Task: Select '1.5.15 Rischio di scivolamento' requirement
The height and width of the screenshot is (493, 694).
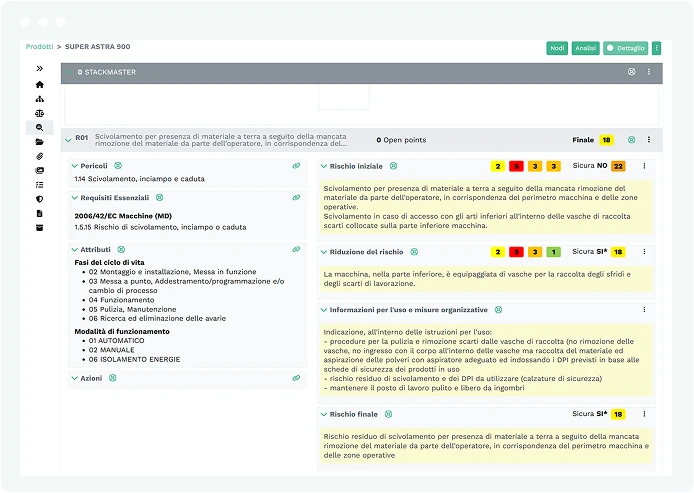Action: tap(160, 227)
